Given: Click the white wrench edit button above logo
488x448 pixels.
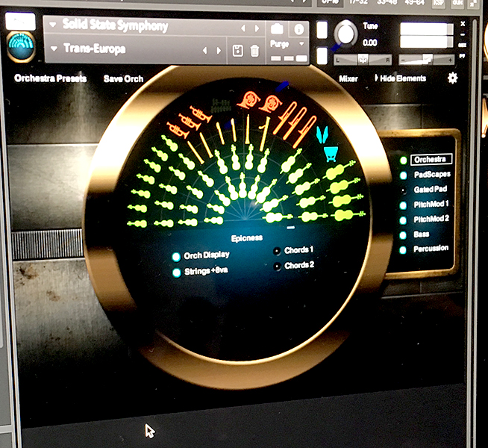Looking at the screenshot, I should [21, 21].
